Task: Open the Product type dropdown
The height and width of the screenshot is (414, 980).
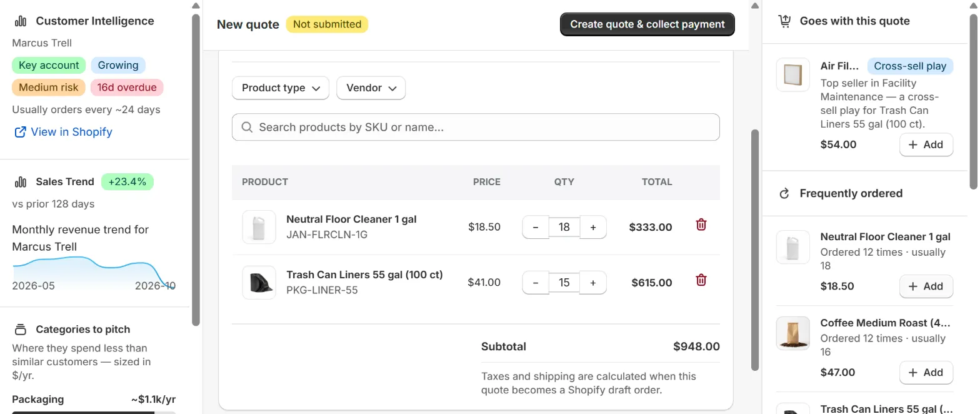Action: (281, 88)
